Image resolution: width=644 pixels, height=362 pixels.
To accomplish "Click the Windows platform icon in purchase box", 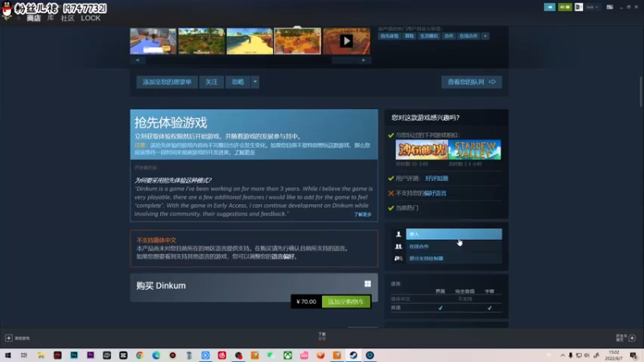I will pyautogui.click(x=368, y=284).
